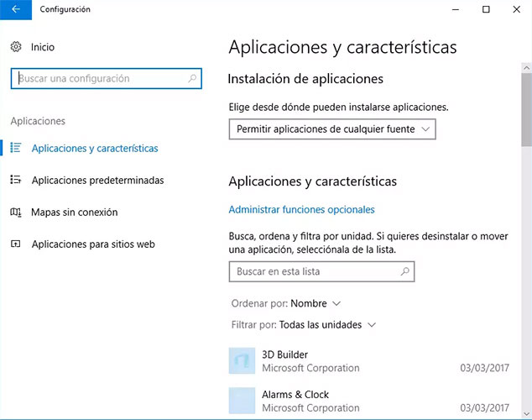Click the 03/03/2017 date for 3D Builder
The width and height of the screenshot is (532, 420).
pos(484,368)
